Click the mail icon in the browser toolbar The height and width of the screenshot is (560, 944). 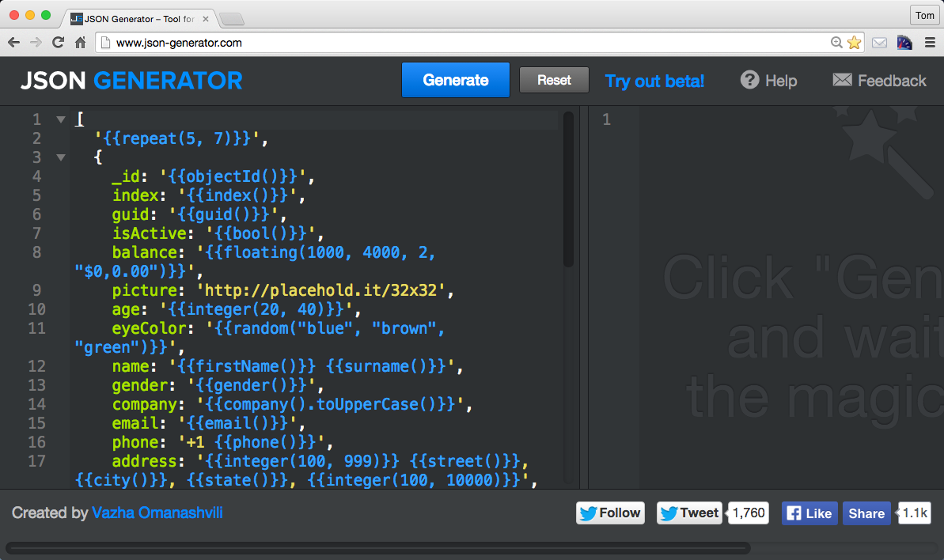click(879, 43)
